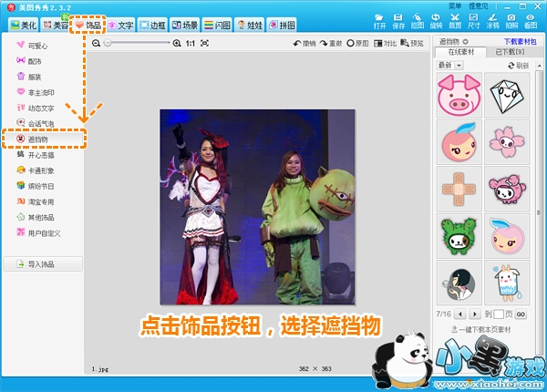Click the GO page jump button
The height and width of the screenshot is (392, 547).
(521, 314)
